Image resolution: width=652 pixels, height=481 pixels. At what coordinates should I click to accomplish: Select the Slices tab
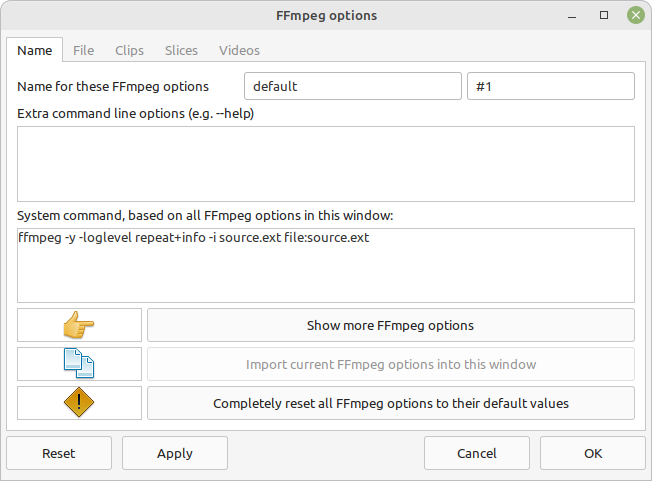point(181,50)
